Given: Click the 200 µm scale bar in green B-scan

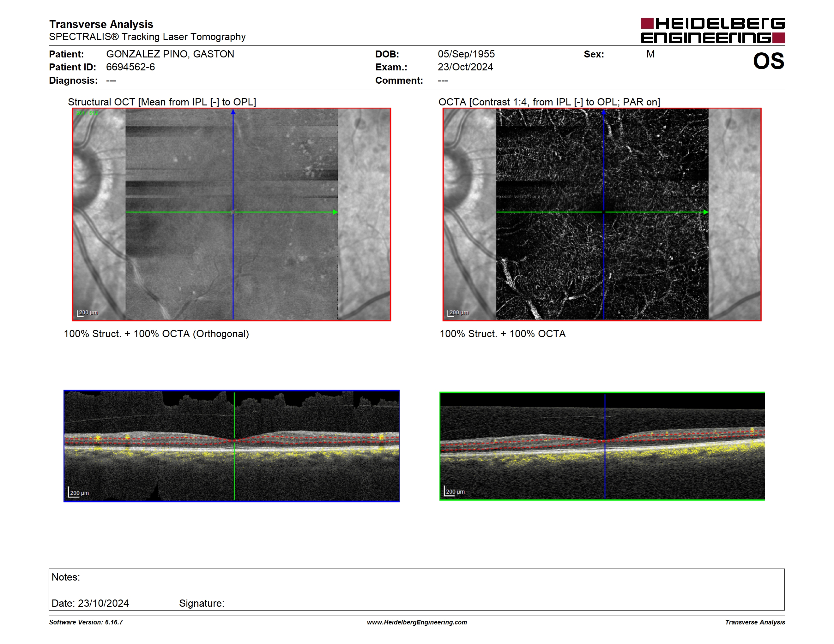Looking at the screenshot, I should [x=454, y=492].
